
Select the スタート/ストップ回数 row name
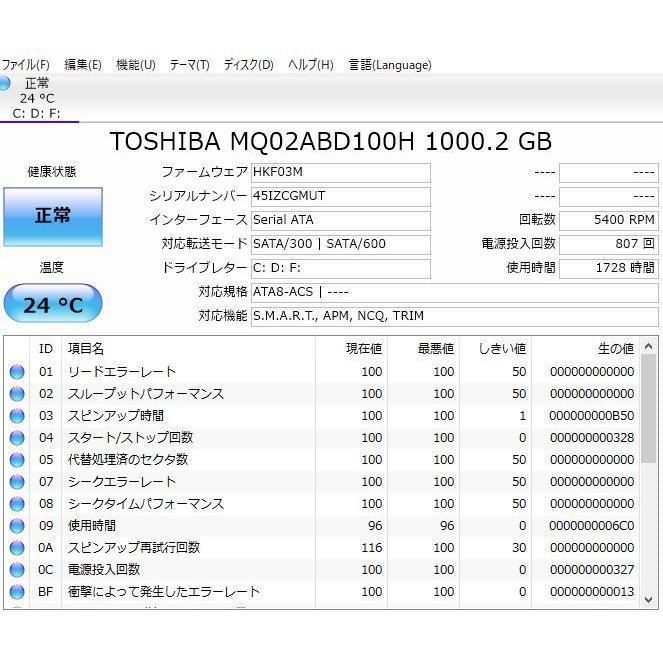[130, 438]
